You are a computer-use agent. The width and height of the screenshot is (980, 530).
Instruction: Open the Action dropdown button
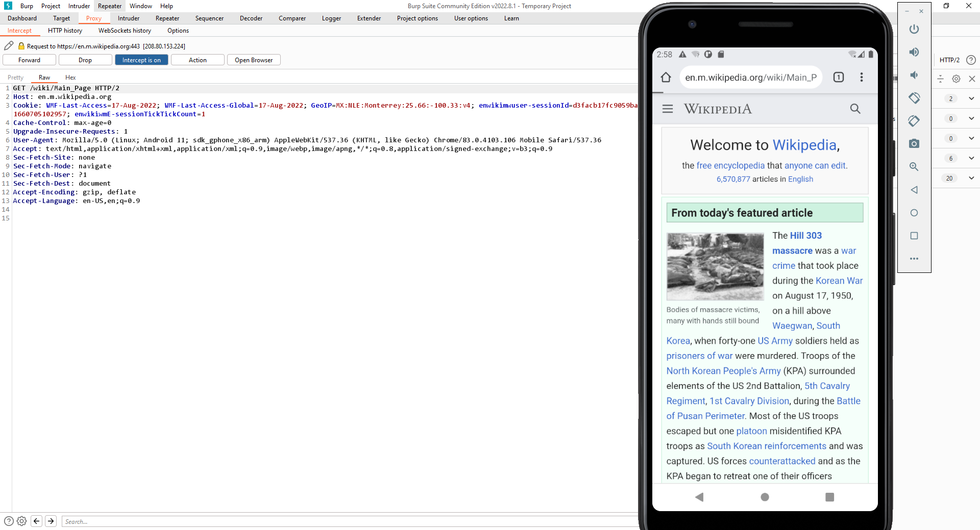pos(198,60)
